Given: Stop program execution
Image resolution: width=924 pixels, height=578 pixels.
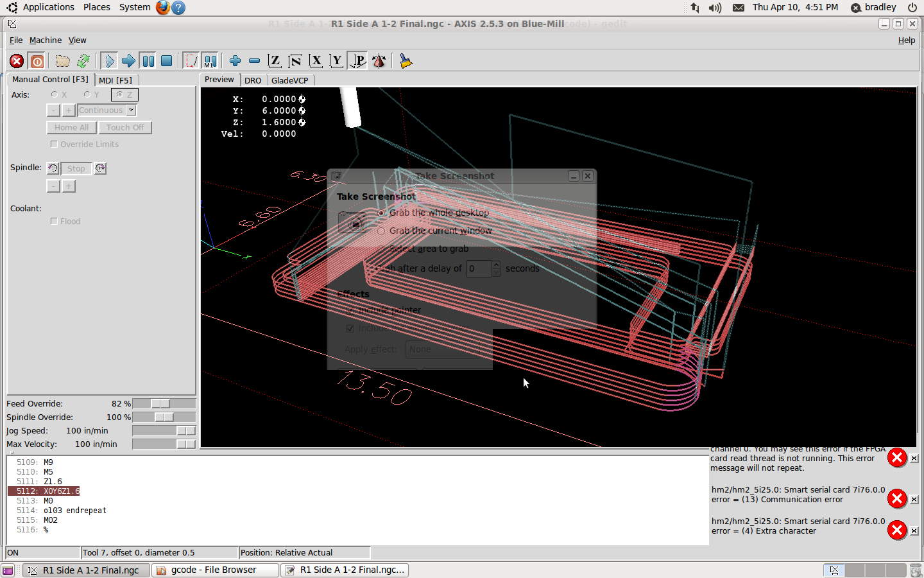Looking at the screenshot, I should tap(167, 61).
